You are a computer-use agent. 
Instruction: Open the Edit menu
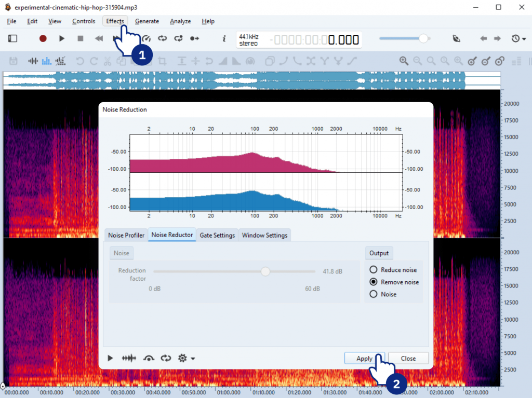point(32,21)
